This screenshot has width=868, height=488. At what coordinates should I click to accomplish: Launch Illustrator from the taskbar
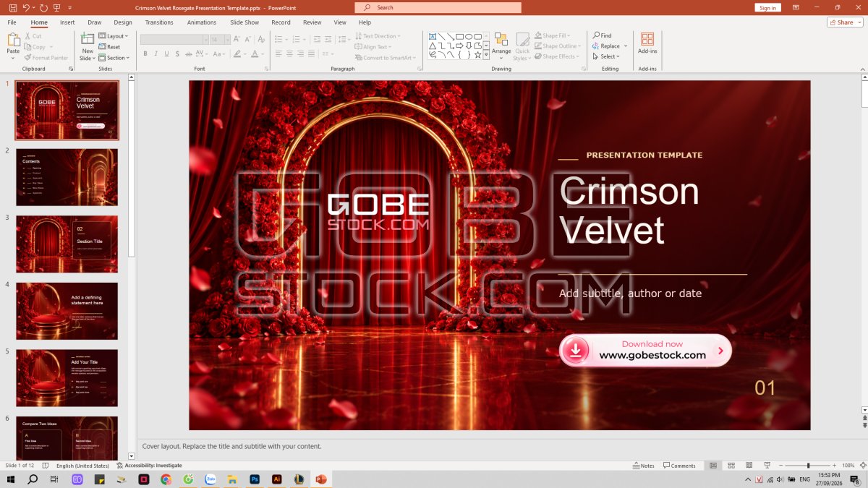pyautogui.click(x=276, y=479)
